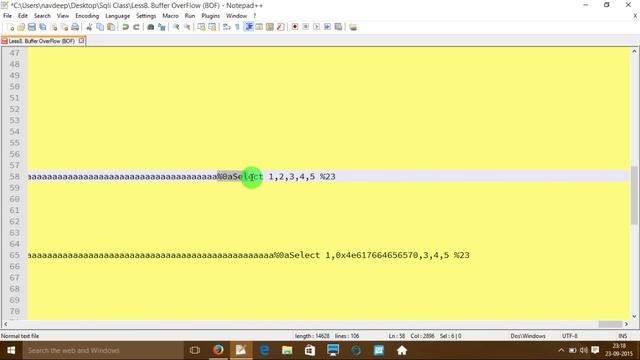Click line number 65 in the margin
Image resolution: width=640 pixels, height=360 pixels.
15,255
